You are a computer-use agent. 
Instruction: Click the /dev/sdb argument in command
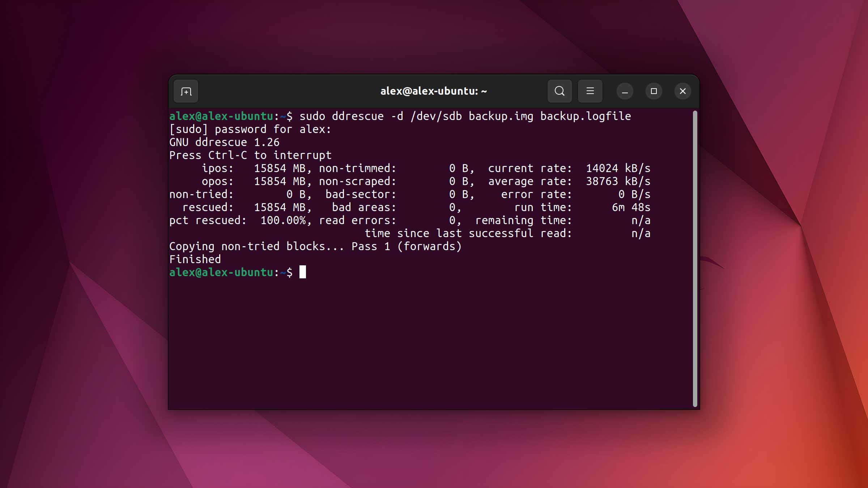[x=436, y=116]
